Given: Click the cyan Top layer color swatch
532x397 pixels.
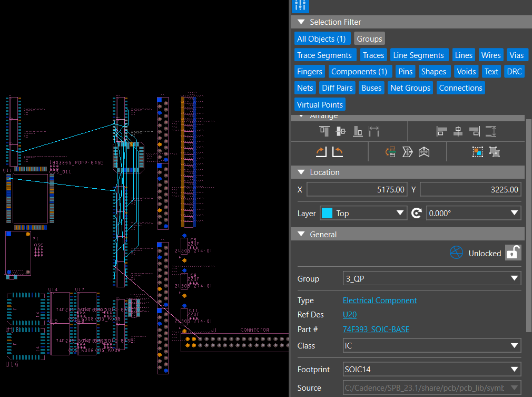Looking at the screenshot, I should [327, 214].
